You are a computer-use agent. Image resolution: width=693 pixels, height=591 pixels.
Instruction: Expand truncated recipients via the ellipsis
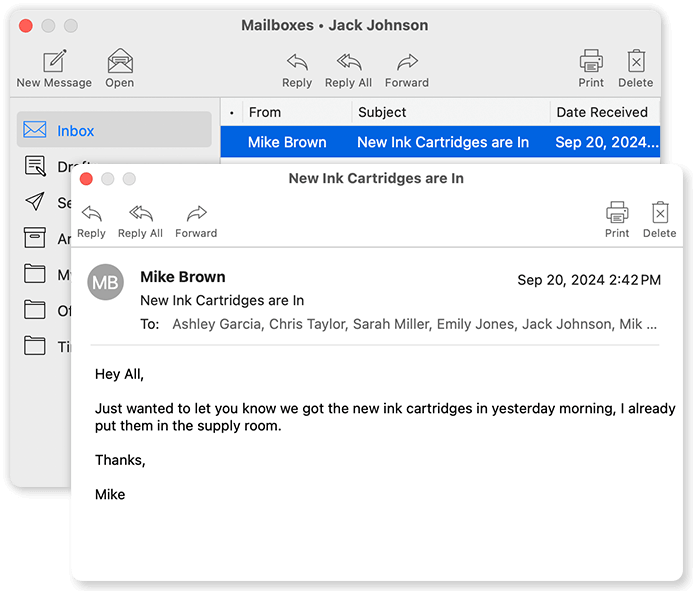pyautogui.click(x=651, y=327)
